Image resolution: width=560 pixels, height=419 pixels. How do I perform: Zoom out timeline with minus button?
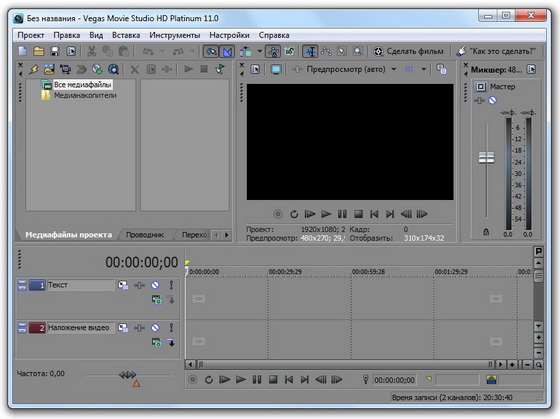point(528,364)
